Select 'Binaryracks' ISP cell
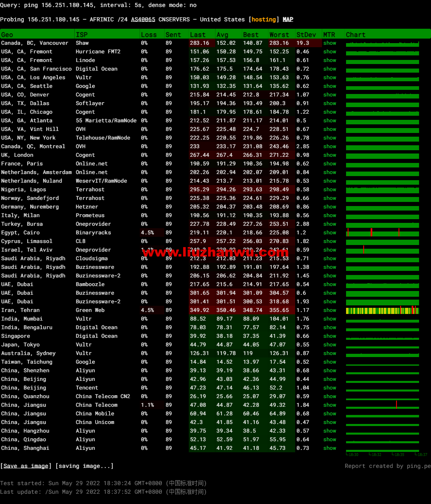 coord(94,233)
